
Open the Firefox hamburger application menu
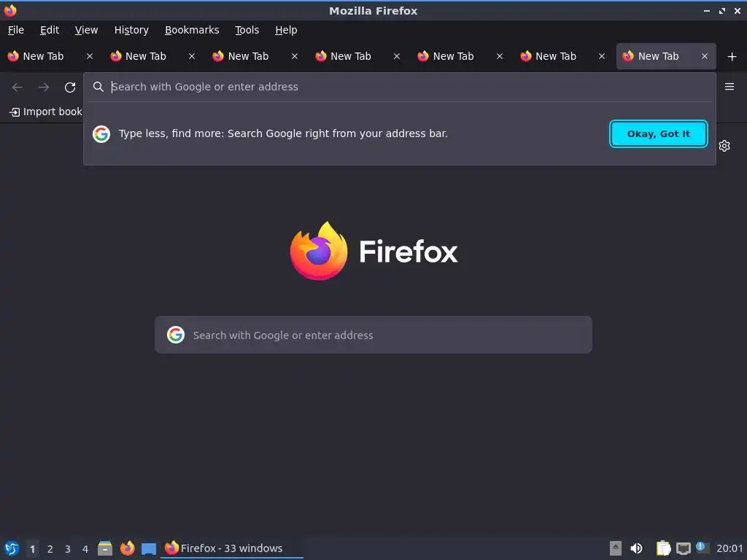tap(729, 87)
